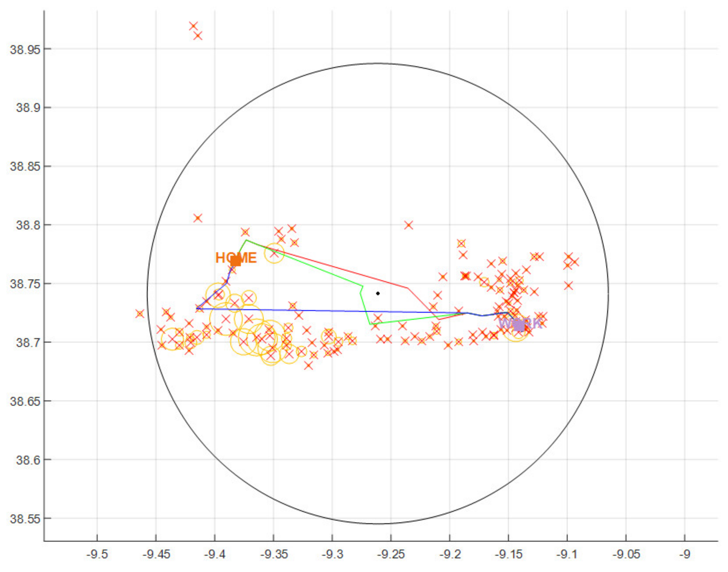
Task: Click the 38.55 y-axis tick label
Action: tap(25, 519)
